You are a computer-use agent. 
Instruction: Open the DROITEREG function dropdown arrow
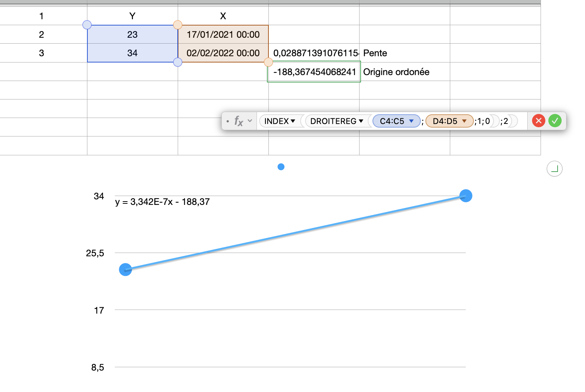[361, 121]
